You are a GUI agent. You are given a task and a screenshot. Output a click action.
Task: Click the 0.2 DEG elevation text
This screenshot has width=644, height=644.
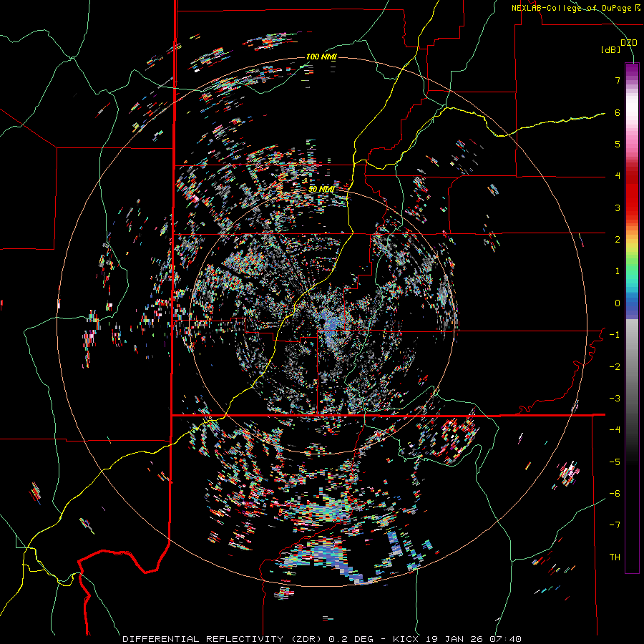(351, 639)
